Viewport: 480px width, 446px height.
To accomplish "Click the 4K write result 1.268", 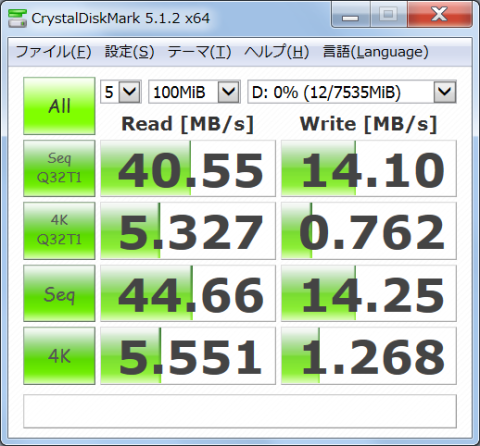I will tap(369, 356).
